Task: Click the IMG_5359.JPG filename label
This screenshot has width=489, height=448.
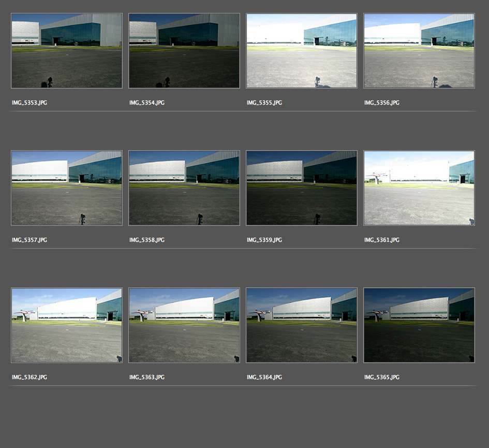Action: [264, 240]
